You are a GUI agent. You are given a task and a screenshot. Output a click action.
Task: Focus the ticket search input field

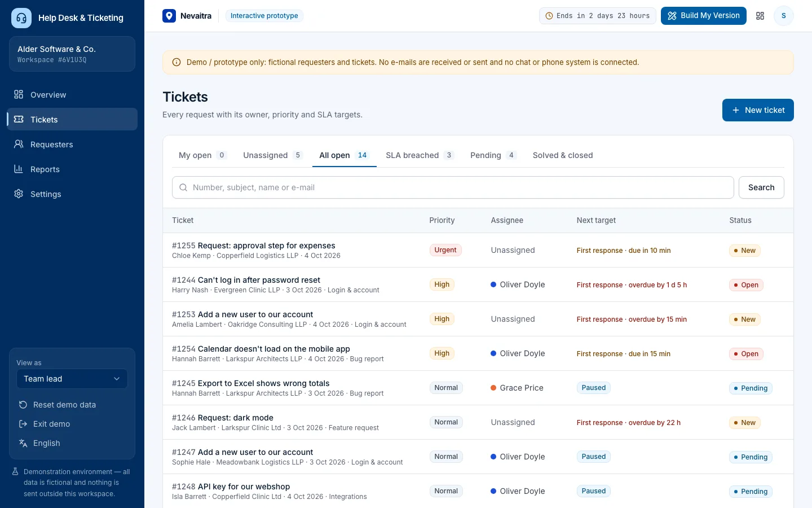(453, 187)
